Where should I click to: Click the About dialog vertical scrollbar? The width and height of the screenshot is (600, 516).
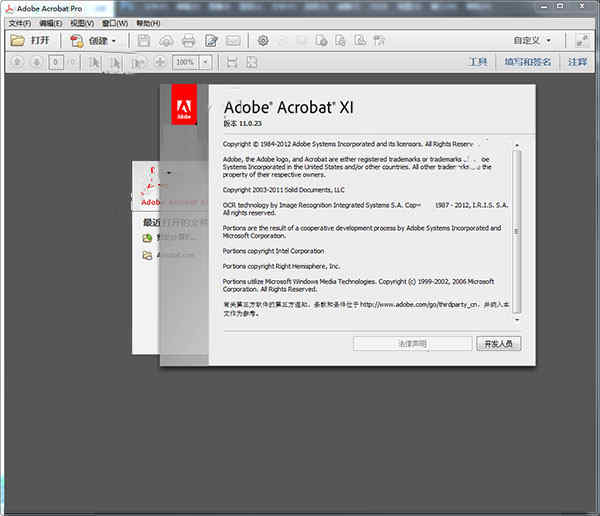[x=516, y=230]
